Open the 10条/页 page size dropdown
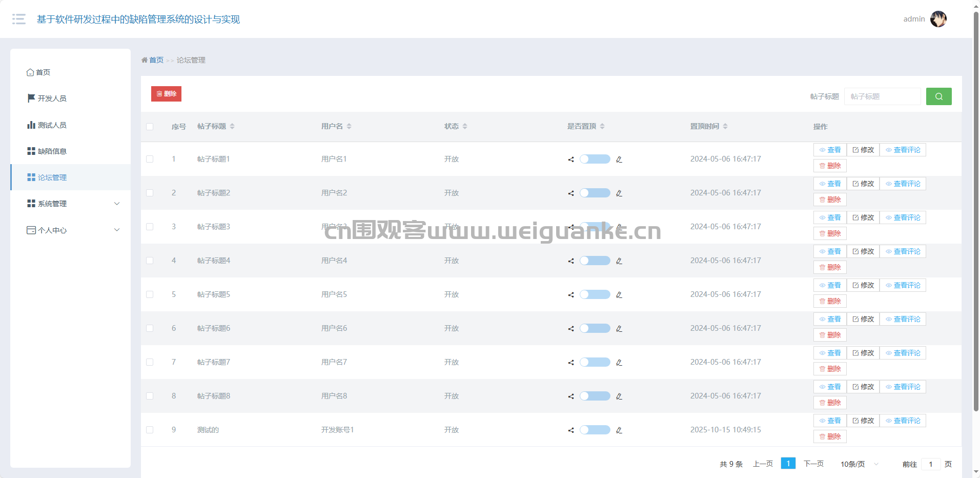 click(859, 464)
